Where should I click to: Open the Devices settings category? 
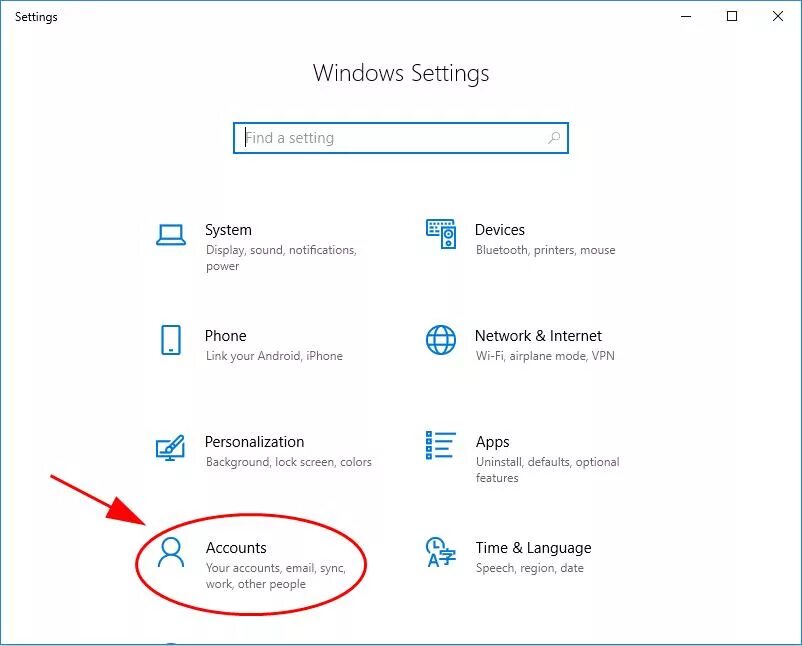click(500, 230)
